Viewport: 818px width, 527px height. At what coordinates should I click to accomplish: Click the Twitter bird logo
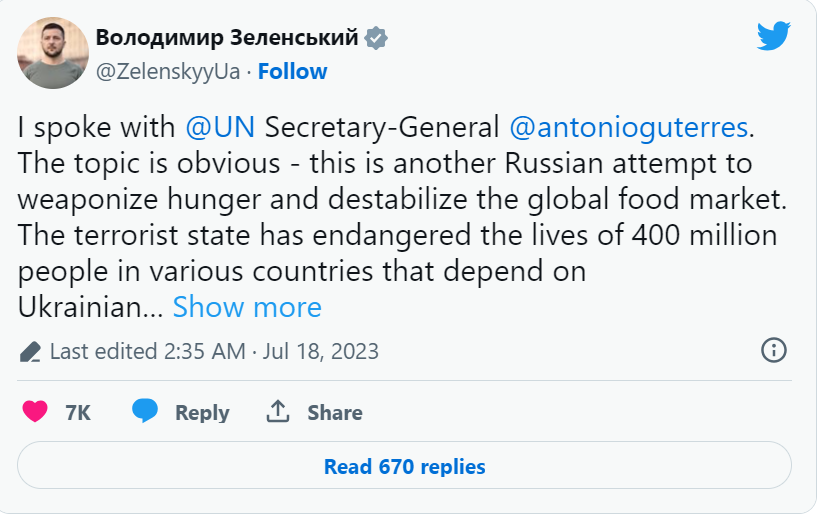[x=774, y=37]
